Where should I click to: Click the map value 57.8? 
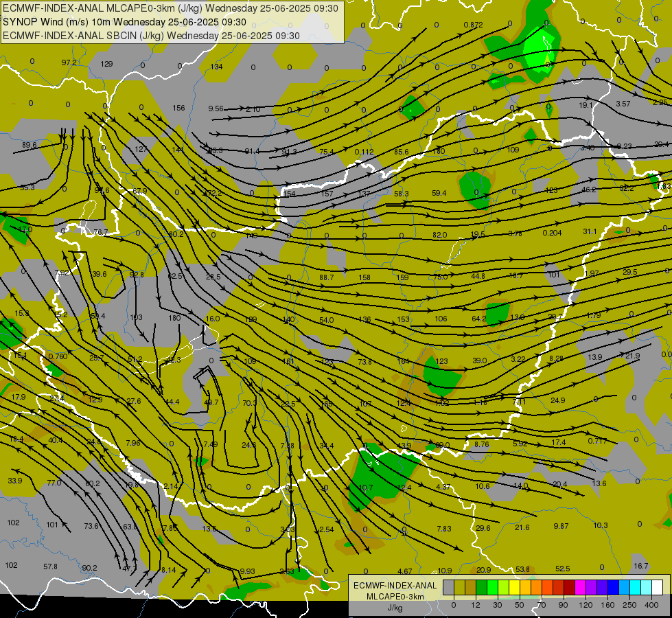(50, 567)
